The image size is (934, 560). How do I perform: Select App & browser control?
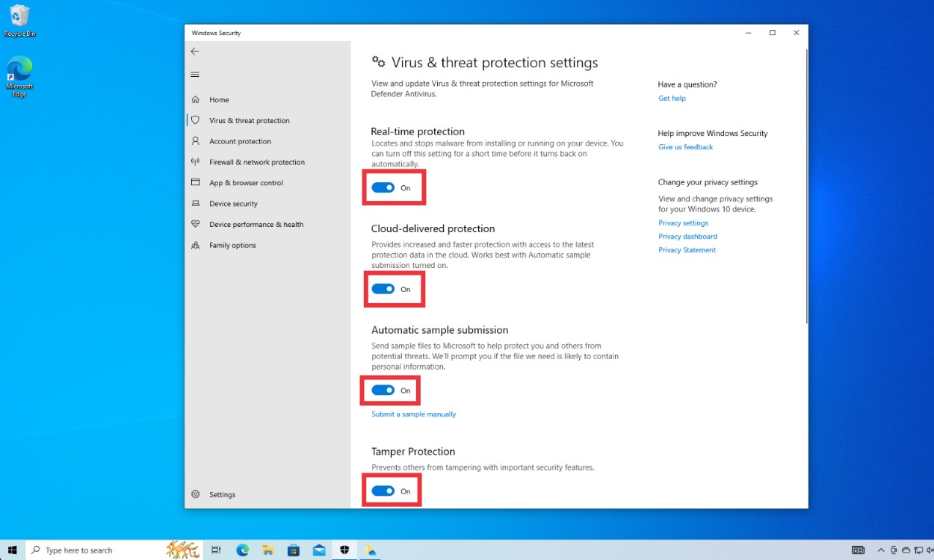pos(248,183)
